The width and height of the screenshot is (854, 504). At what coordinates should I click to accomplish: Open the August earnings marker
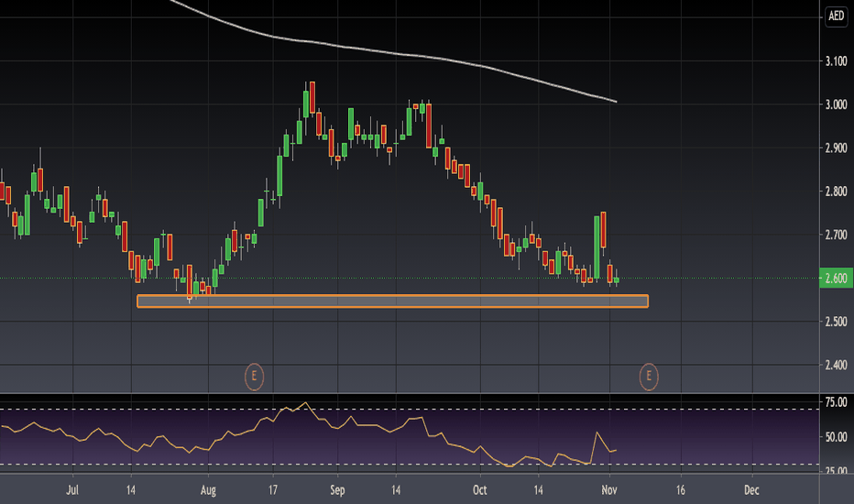point(254,377)
